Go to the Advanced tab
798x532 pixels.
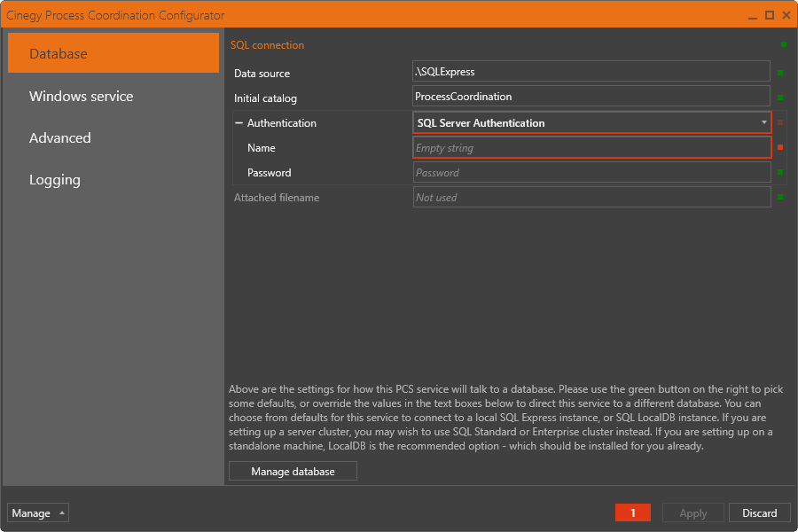[x=60, y=138]
